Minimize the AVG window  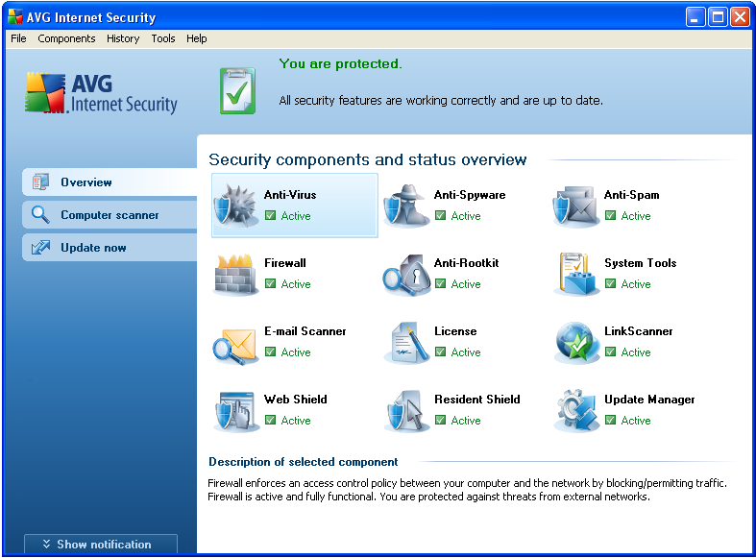tap(695, 17)
